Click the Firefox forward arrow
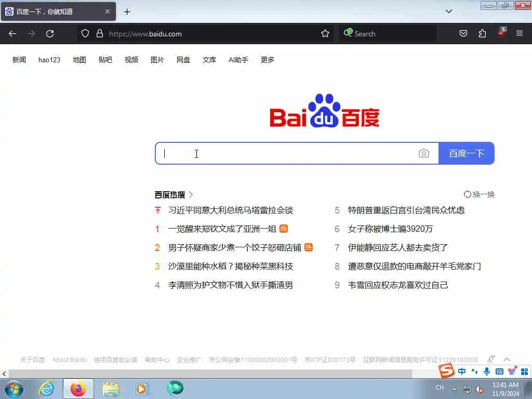 click(x=31, y=34)
